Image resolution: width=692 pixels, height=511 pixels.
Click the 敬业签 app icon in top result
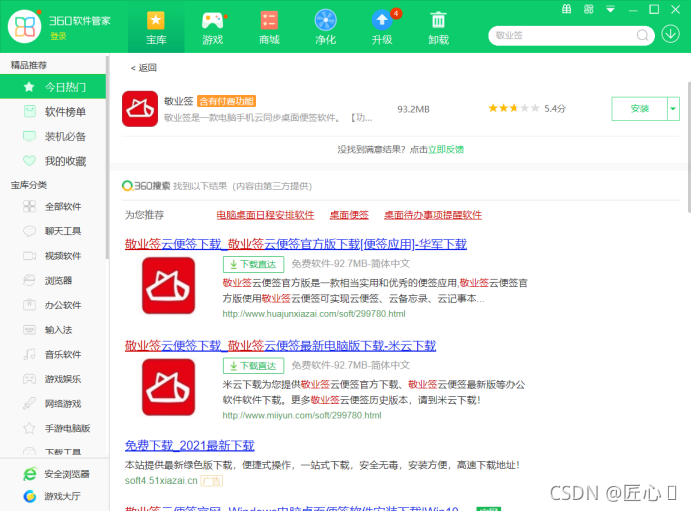[140, 109]
